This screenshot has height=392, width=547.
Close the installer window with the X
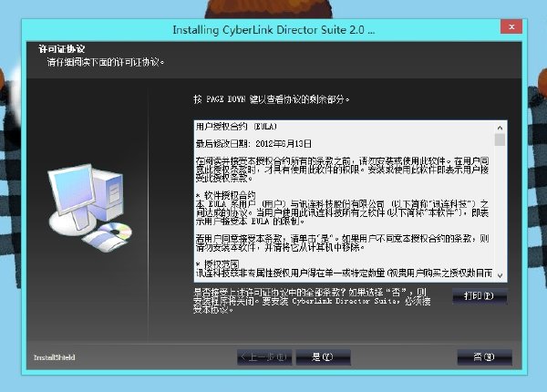[511, 26]
